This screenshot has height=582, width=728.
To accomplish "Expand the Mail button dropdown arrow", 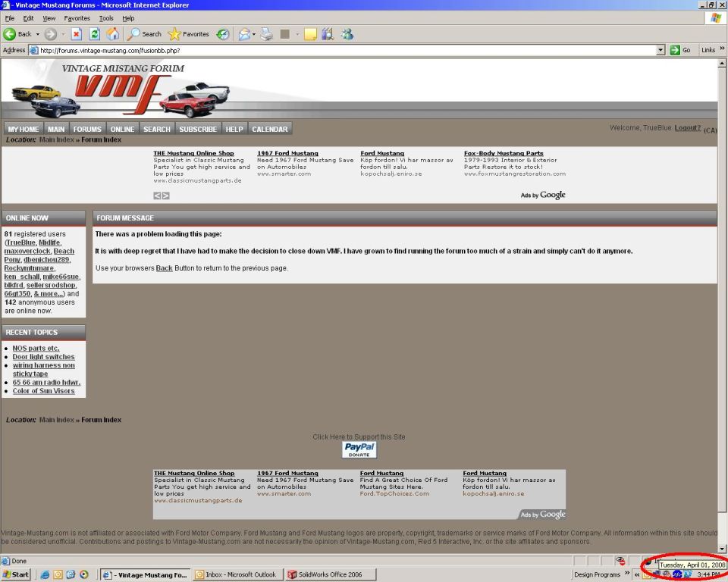I will tap(254, 34).
